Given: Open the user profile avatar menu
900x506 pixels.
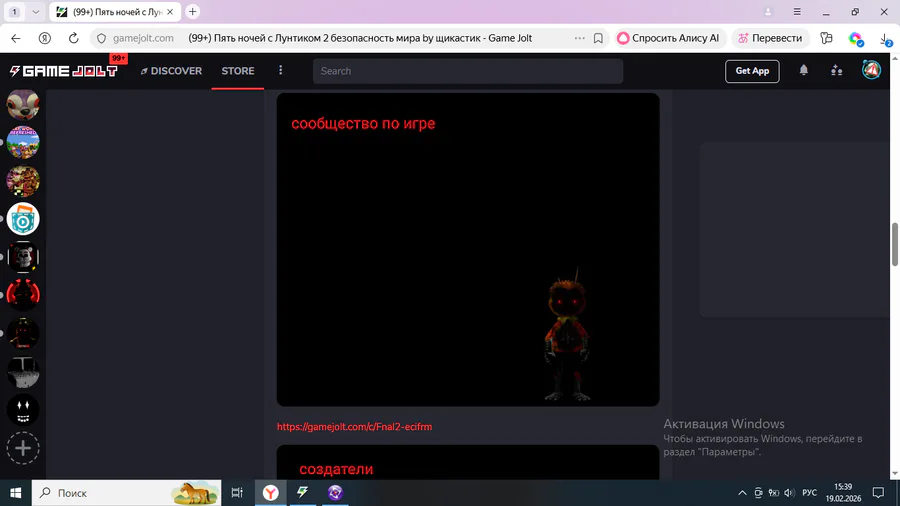Looking at the screenshot, I should coord(871,70).
